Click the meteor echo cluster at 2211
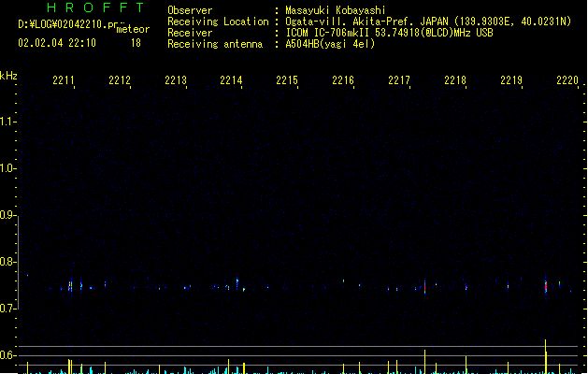This screenshot has height=374, width=588. (x=70, y=286)
